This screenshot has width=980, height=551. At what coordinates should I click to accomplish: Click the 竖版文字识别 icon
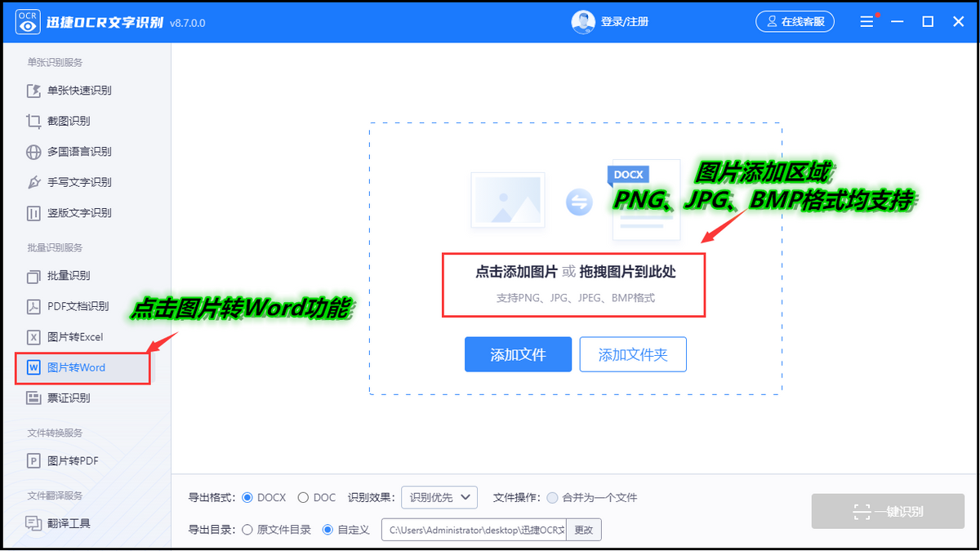click(x=33, y=213)
